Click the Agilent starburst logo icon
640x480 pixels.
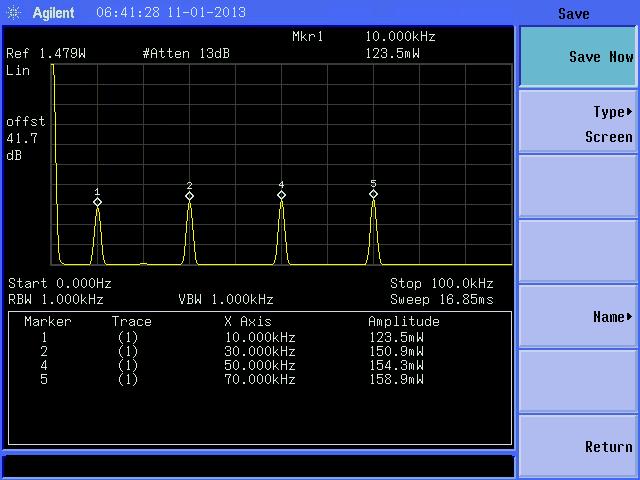[x=14, y=13]
